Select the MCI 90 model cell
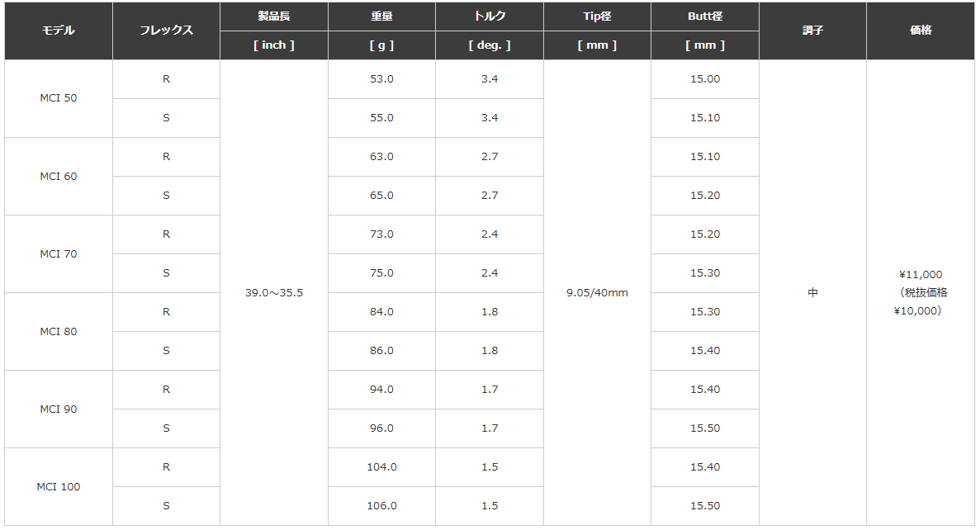The height and width of the screenshot is (530, 980). tap(59, 409)
